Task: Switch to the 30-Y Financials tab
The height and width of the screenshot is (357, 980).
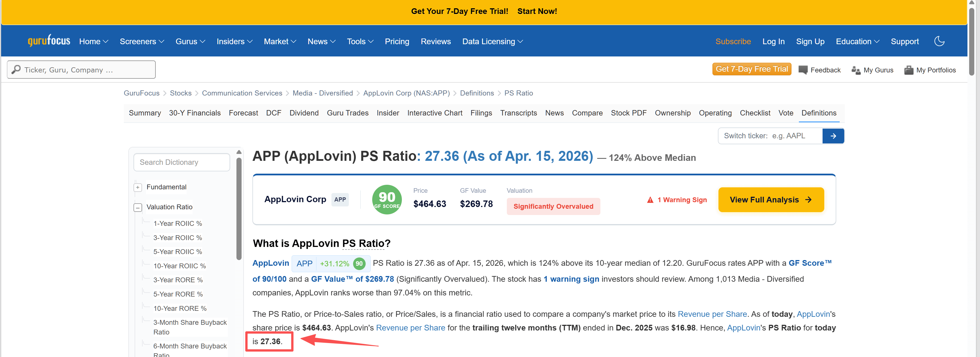Action: [x=195, y=113]
